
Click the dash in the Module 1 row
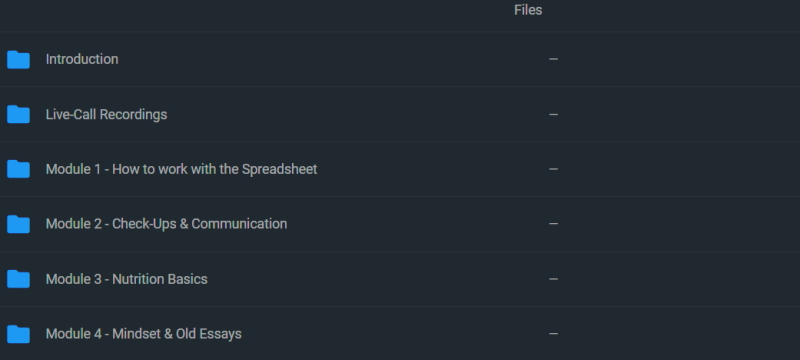pyautogui.click(x=554, y=169)
